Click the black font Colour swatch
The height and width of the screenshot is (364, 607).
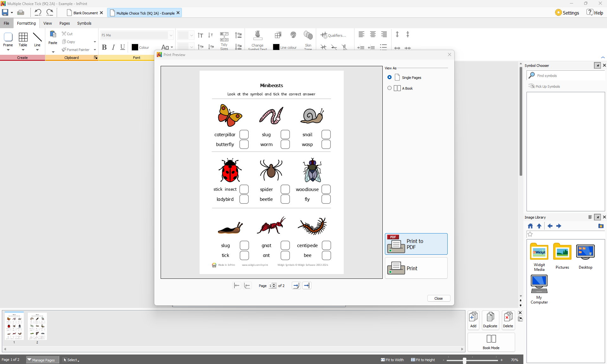(135, 47)
